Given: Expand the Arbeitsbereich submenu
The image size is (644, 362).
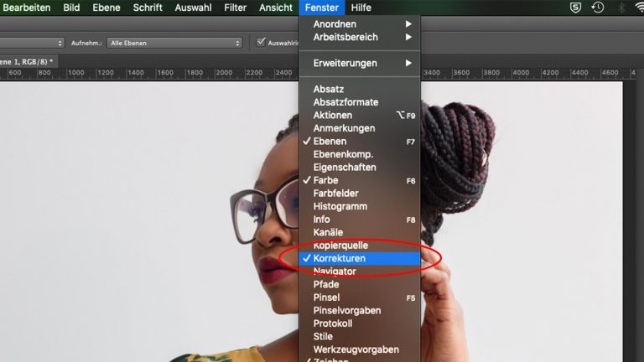Looking at the screenshot, I should 360,37.
